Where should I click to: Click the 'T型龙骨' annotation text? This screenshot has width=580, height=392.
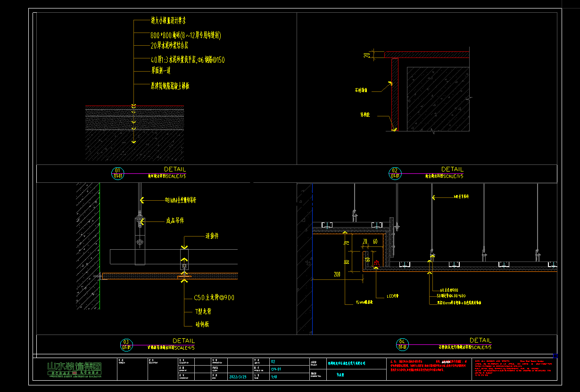[x=203, y=311]
